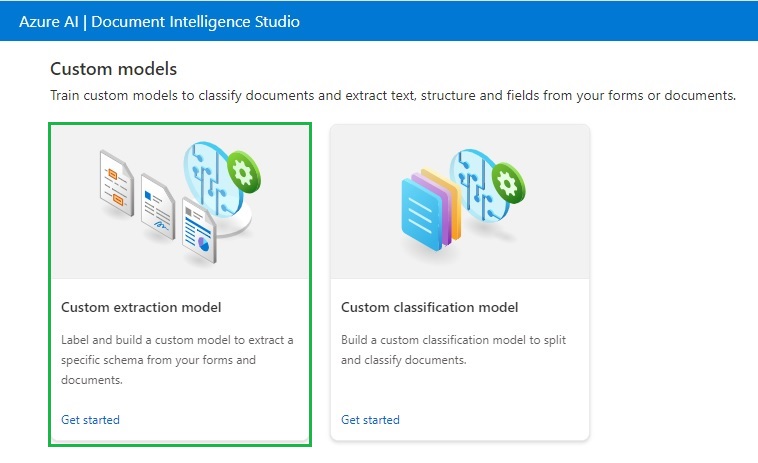
Task: Click Get started under Custom classification model
Action: click(370, 420)
